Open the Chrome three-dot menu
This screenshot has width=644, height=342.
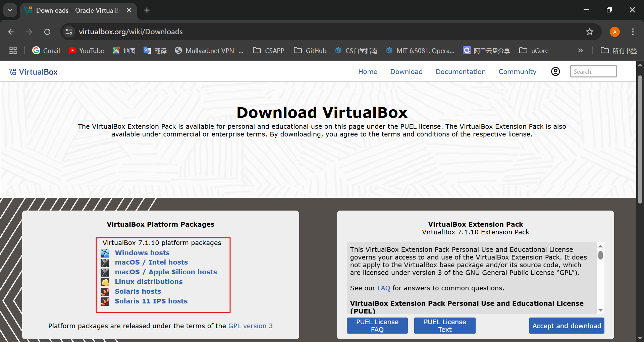(633, 32)
